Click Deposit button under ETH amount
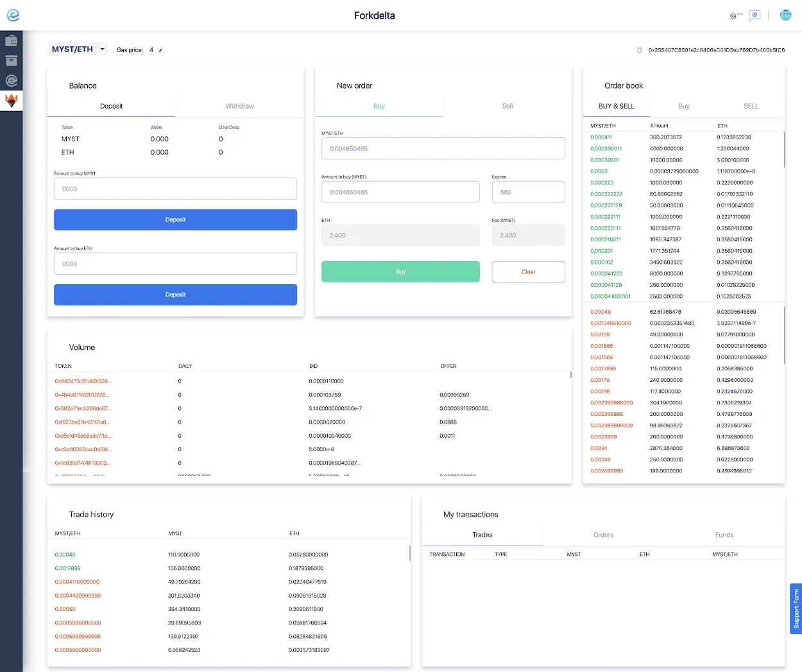This screenshot has height=672, width=802. (175, 295)
